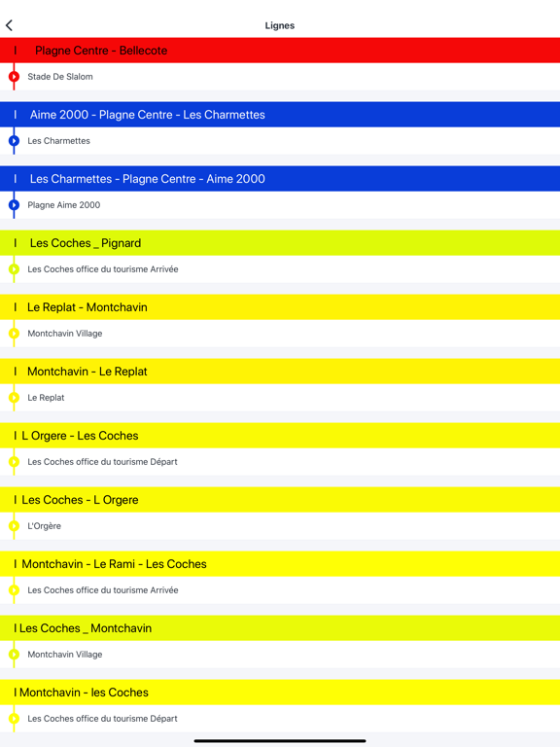Tap the blue Plagne Aime 2000 stop marker
560x747 pixels.
coord(14,205)
